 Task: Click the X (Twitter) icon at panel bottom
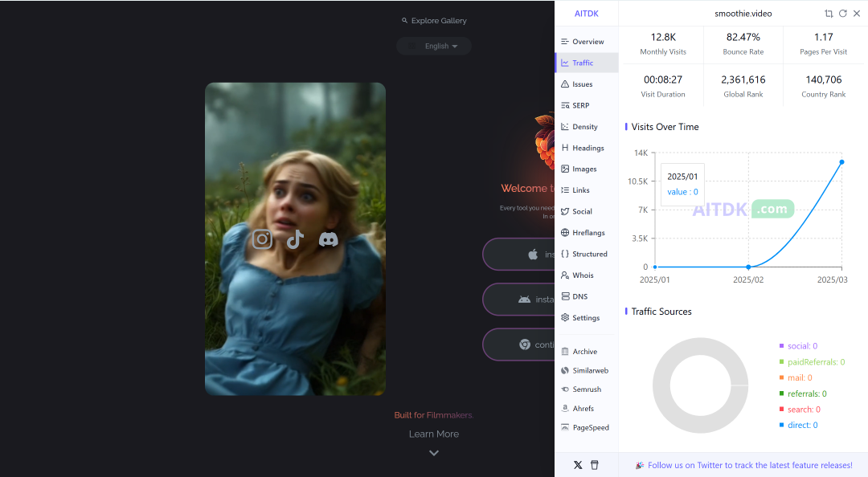(x=578, y=465)
